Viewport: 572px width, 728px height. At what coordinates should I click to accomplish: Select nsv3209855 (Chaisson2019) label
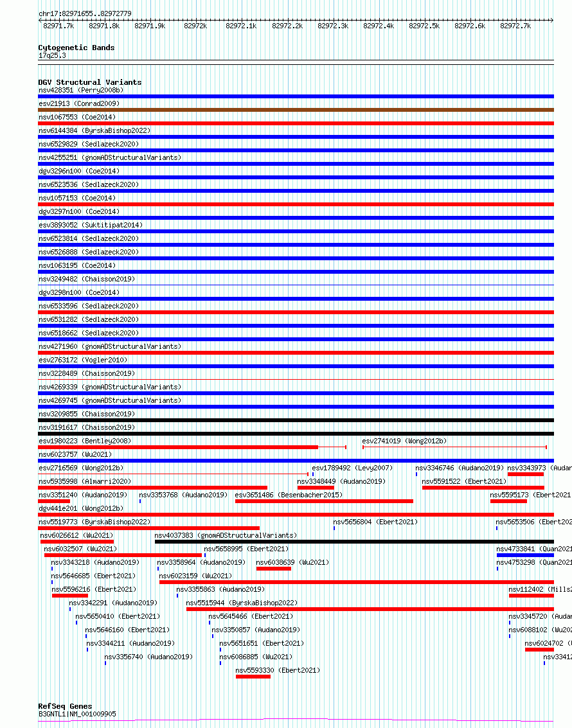pos(87,413)
